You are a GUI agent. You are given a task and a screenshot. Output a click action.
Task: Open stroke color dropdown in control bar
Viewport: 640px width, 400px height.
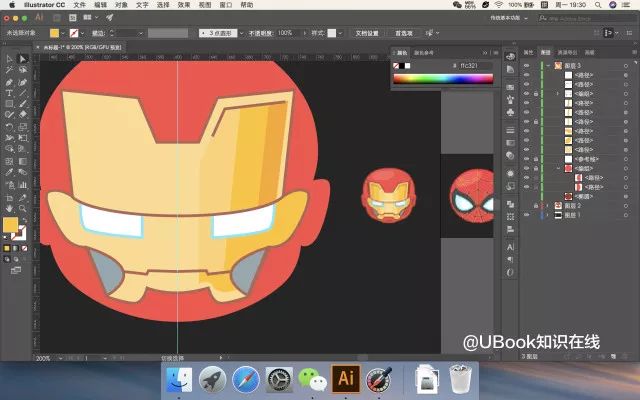tap(82, 33)
